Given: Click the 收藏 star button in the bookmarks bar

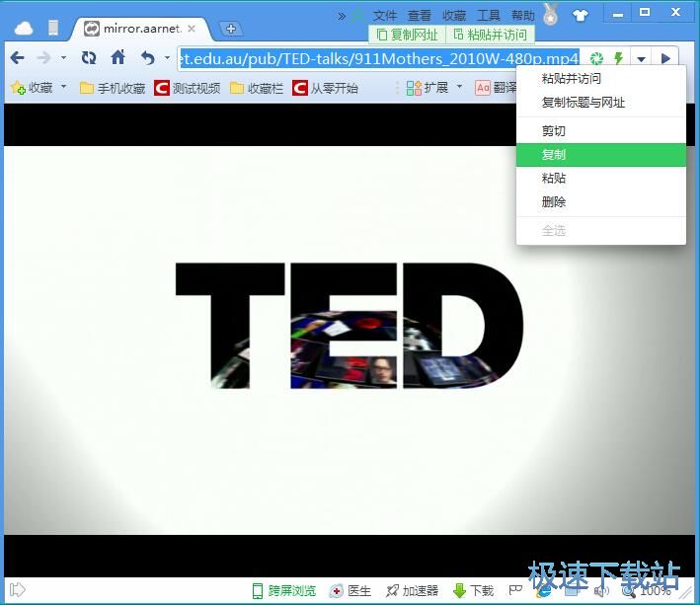Looking at the screenshot, I should click(x=32, y=88).
